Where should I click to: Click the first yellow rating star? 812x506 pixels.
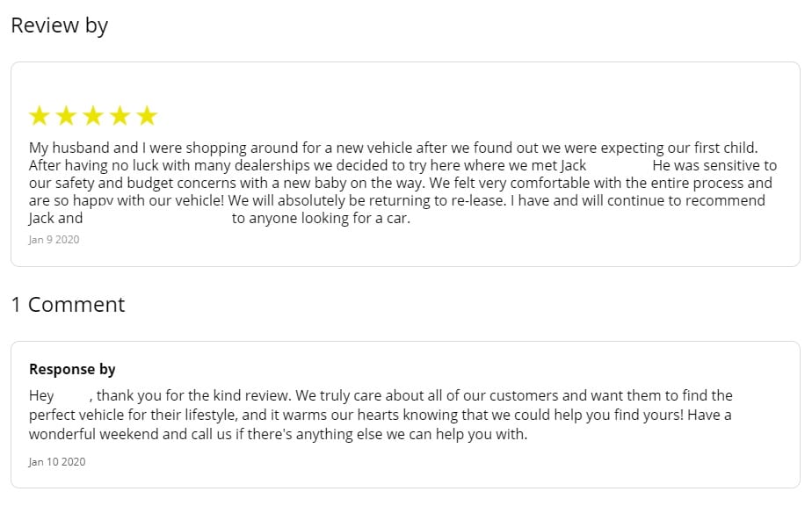[x=39, y=116]
